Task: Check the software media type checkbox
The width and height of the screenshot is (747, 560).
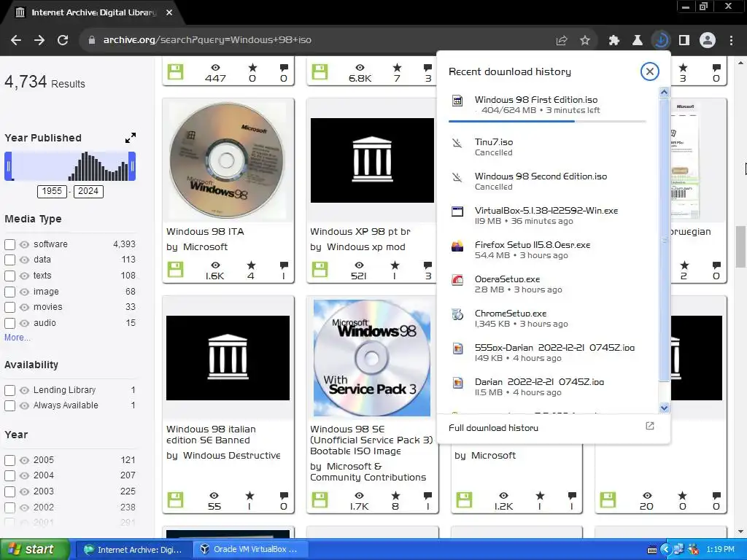Action: (10, 244)
